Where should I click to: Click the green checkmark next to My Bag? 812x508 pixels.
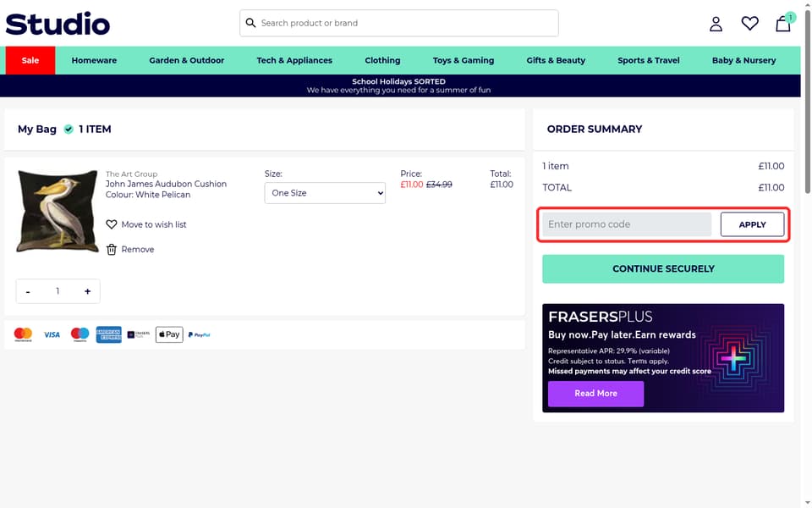[x=69, y=129]
